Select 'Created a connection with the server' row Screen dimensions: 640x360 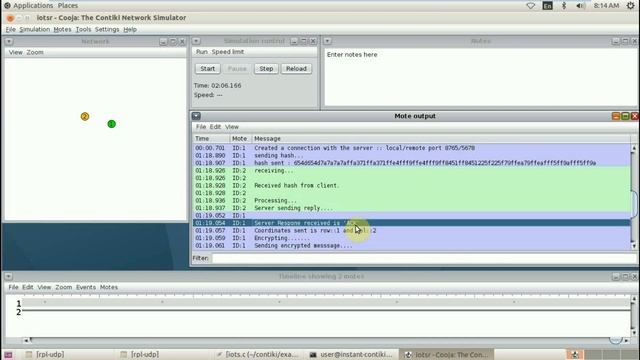pos(411,148)
